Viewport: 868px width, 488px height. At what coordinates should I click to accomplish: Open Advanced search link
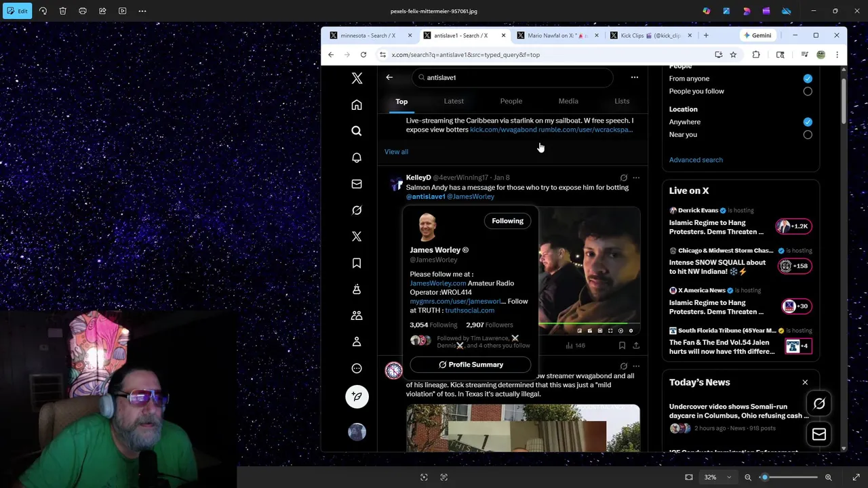point(696,160)
